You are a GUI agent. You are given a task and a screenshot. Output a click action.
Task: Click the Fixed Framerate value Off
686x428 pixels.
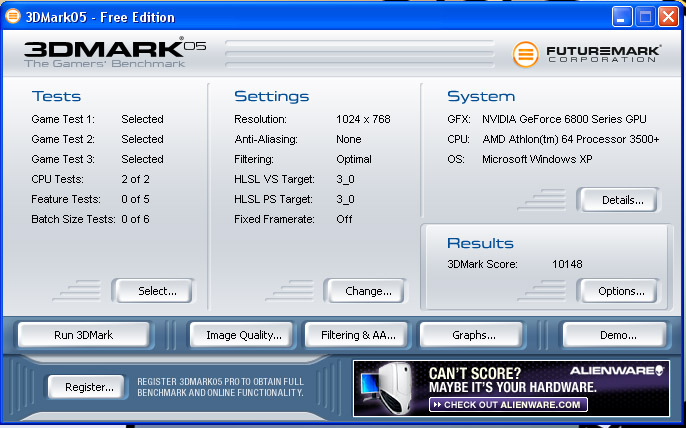point(344,219)
